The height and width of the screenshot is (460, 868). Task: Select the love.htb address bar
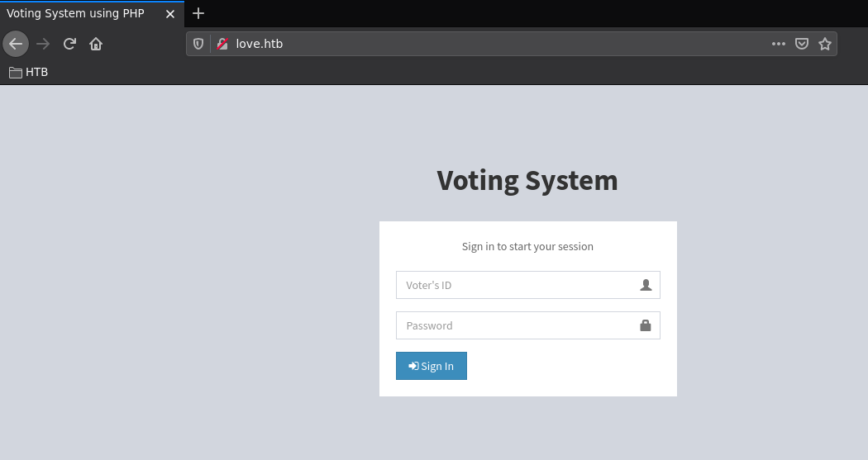coord(496,44)
